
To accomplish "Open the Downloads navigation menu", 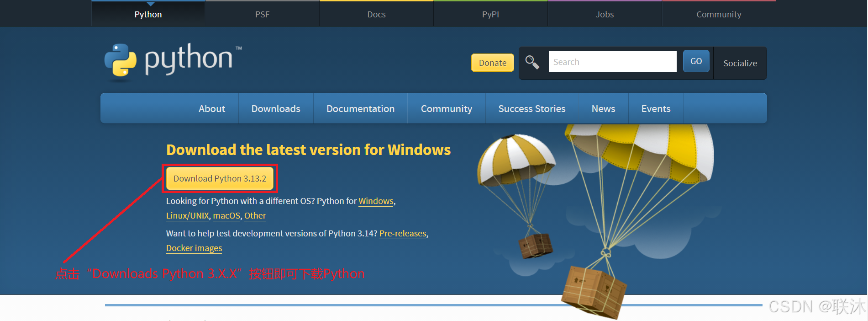I will [x=276, y=108].
